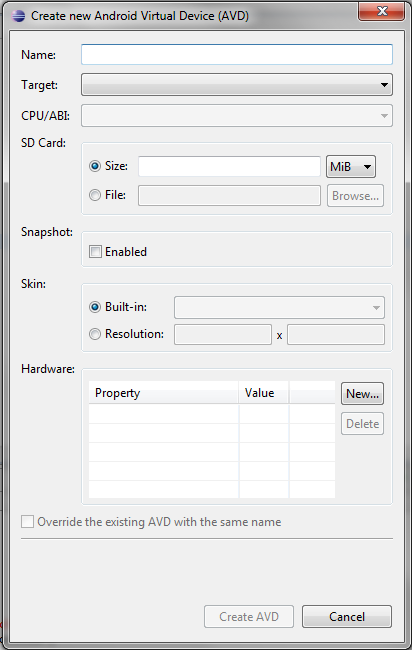Image resolution: width=412 pixels, height=650 pixels.
Task: Select the Built-in skin radio button
Action: (x=95, y=307)
